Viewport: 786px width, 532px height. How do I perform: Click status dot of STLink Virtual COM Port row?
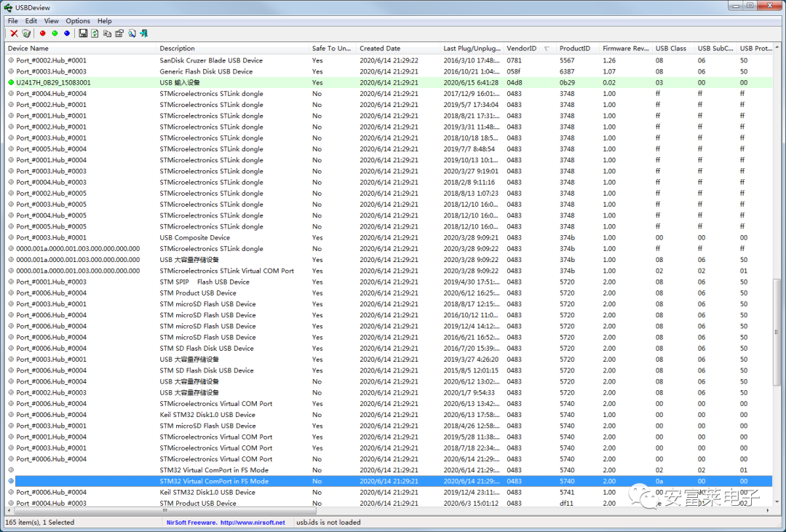11,271
